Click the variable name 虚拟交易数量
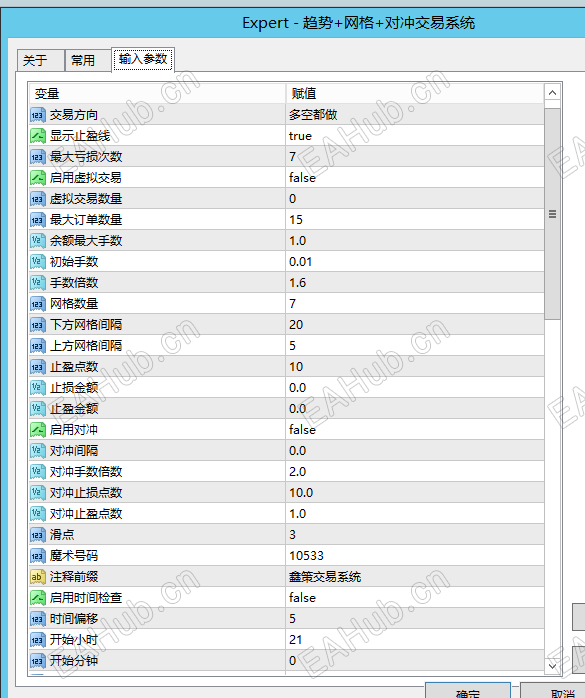 (x=86, y=199)
